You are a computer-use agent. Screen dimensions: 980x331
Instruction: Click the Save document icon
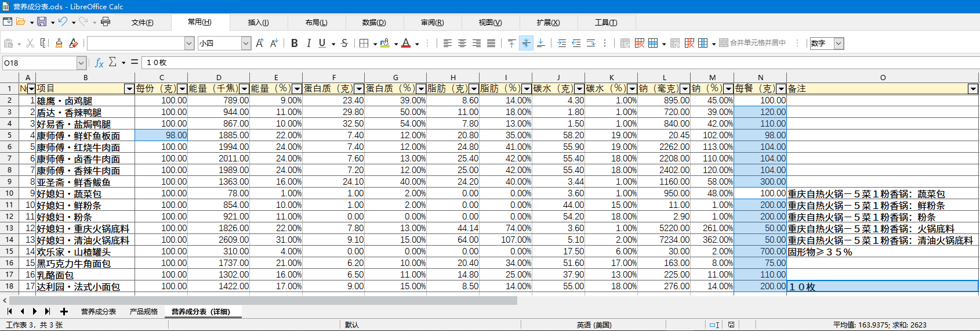42,22
